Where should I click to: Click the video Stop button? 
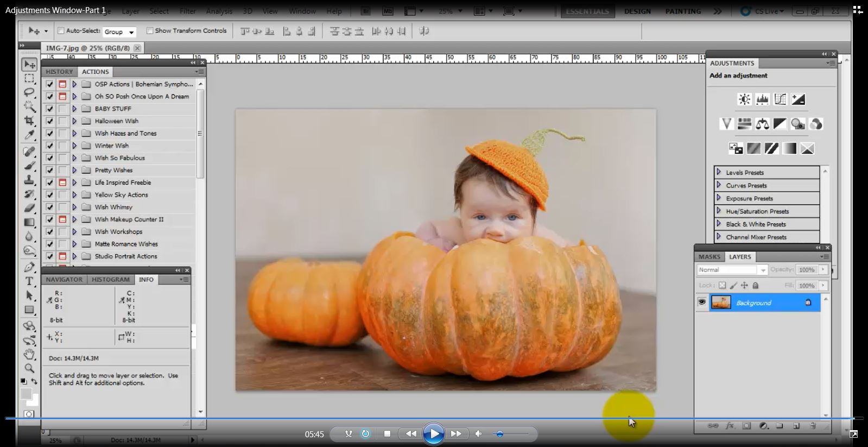point(387,433)
